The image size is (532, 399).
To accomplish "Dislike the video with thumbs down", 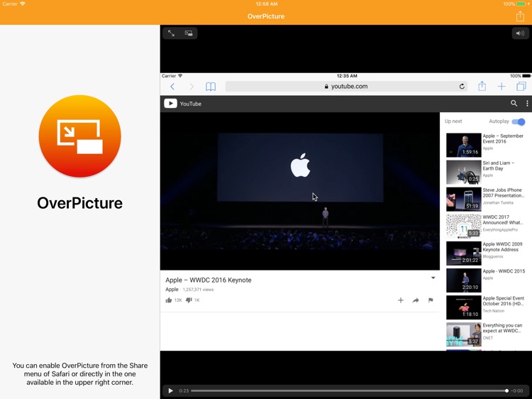I will pyautogui.click(x=189, y=300).
